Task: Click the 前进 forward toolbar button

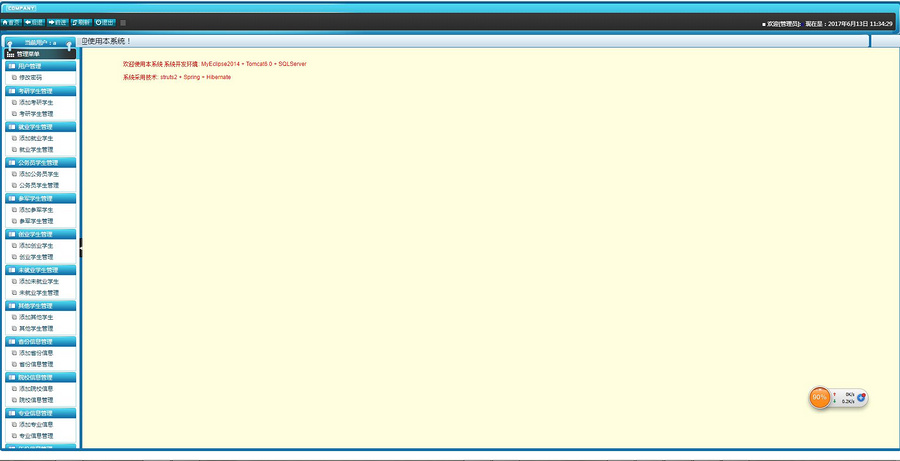Action: [x=58, y=22]
